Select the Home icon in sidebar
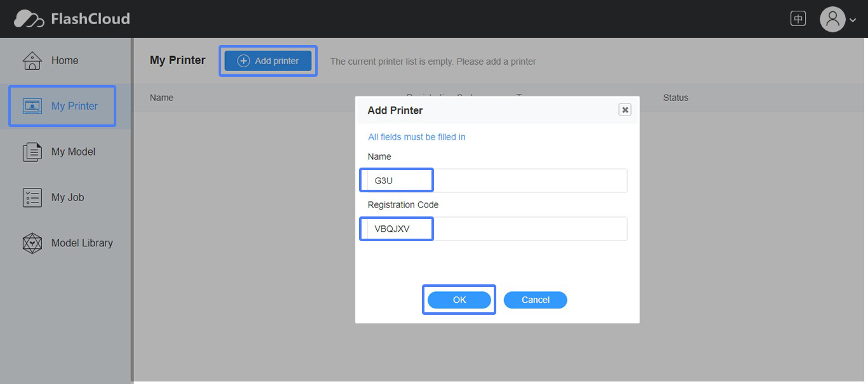This screenshot has width=868, height=384. pos(31,60)
